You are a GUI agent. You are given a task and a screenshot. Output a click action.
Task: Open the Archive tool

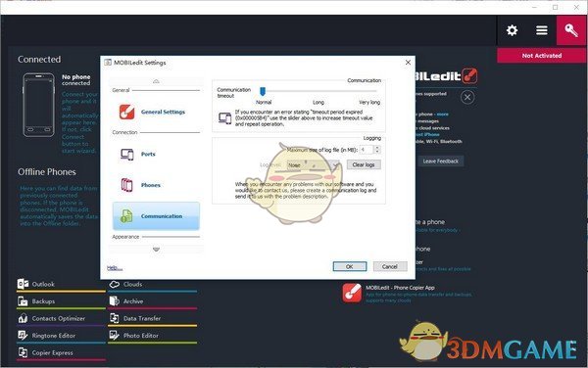152,301
